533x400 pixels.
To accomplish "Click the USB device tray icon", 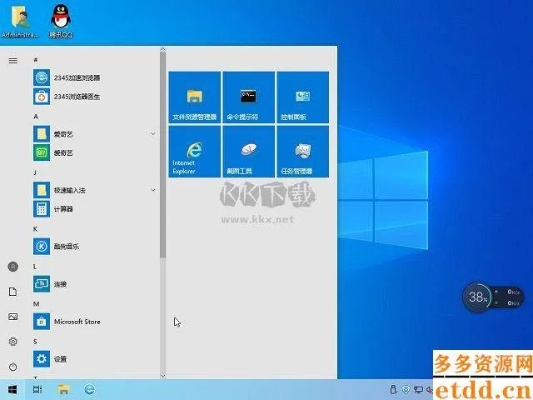I will pyautogui.click(x=393, y=389).
